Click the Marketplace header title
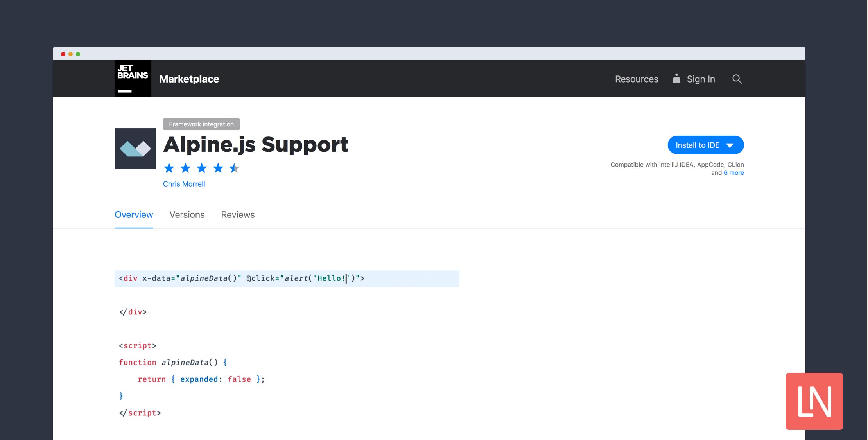Image resolution: width=868 pixels, height=440 pixels. (189, 79)
